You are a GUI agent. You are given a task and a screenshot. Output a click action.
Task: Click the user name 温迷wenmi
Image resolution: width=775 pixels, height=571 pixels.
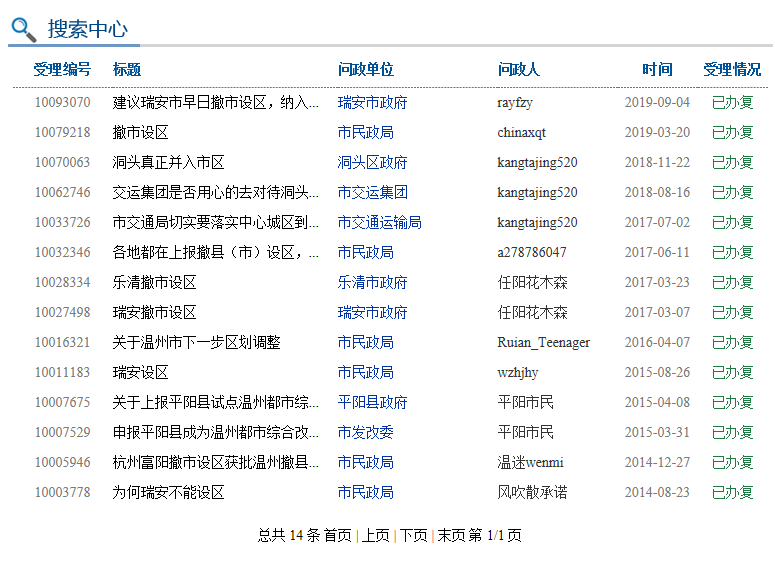coord(530,462)
